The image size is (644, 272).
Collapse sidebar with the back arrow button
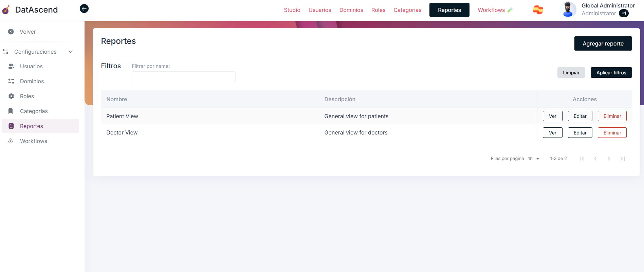click(84, 8)
